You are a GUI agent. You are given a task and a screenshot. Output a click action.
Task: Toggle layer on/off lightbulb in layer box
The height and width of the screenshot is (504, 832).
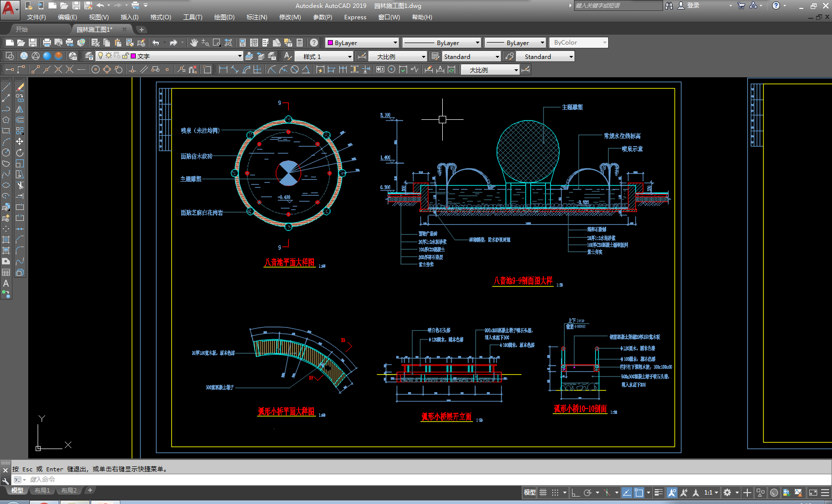pyautogui.click(x=101, y=56)
